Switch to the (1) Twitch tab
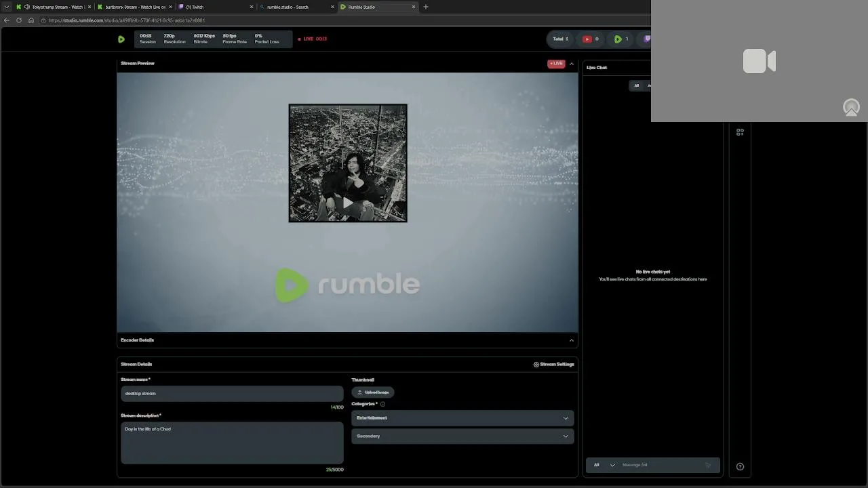The width and height of the screenshot is (868, 488). point(216,7)
